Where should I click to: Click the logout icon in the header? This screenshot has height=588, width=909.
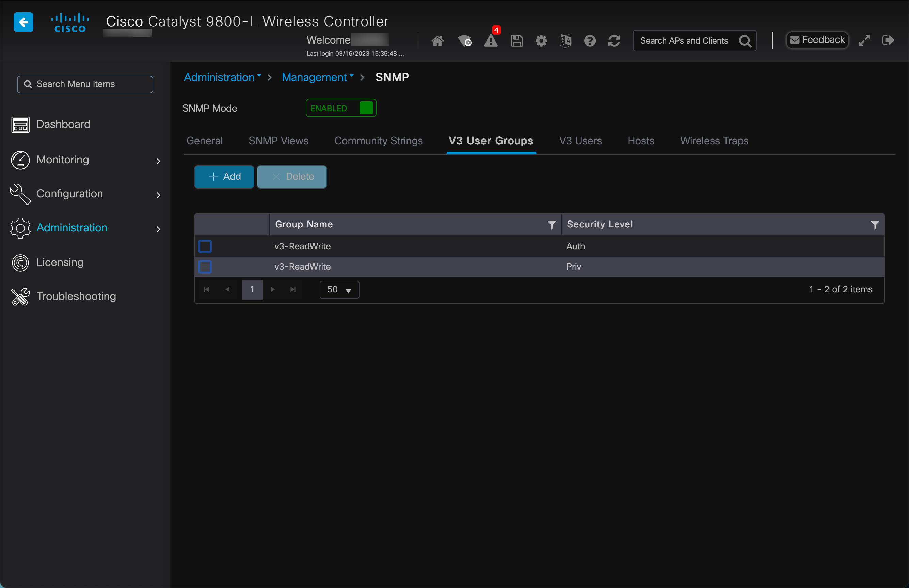888,40
